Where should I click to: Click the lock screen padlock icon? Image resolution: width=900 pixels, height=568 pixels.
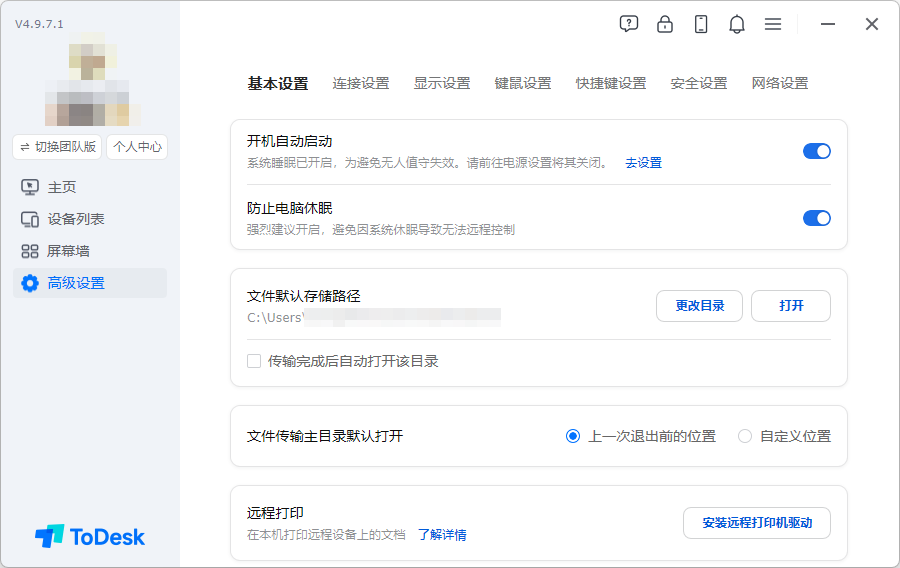(x=665, y=24)
